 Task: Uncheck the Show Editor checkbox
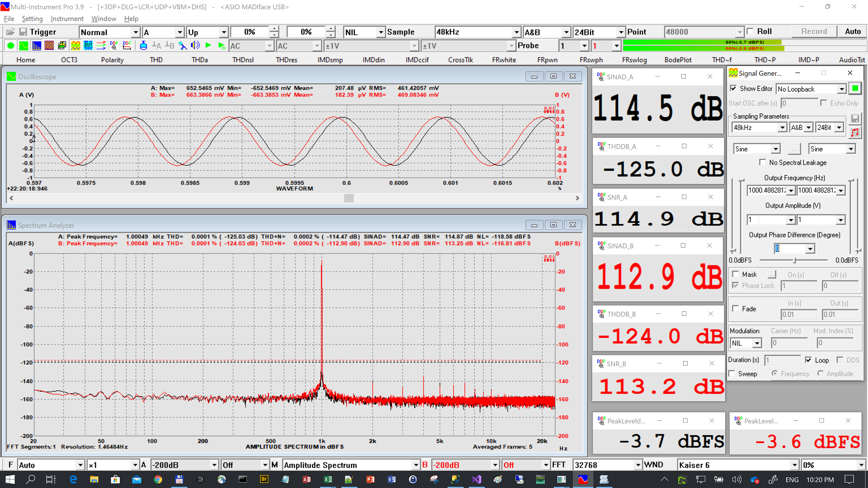(x=733, y=89)
